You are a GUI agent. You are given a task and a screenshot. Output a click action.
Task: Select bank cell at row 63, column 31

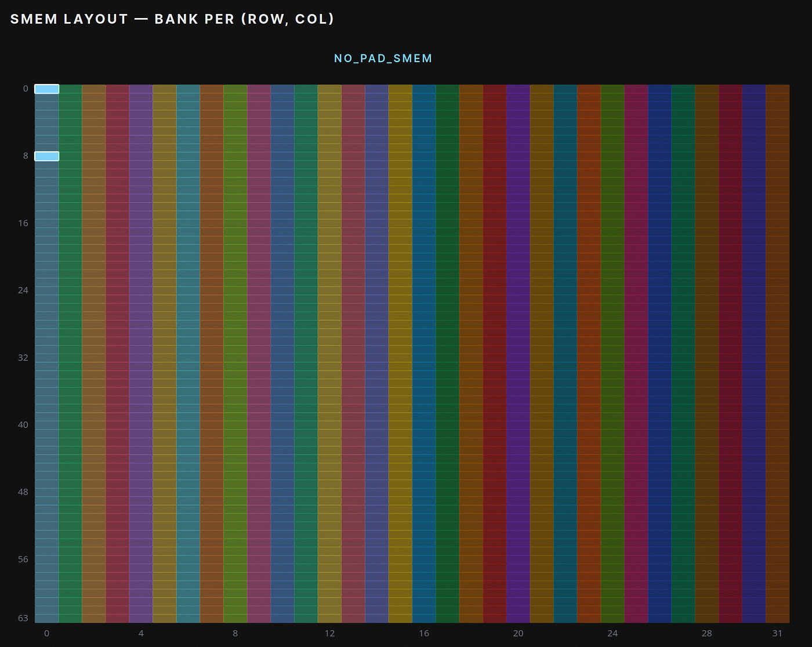coord(778,619)
